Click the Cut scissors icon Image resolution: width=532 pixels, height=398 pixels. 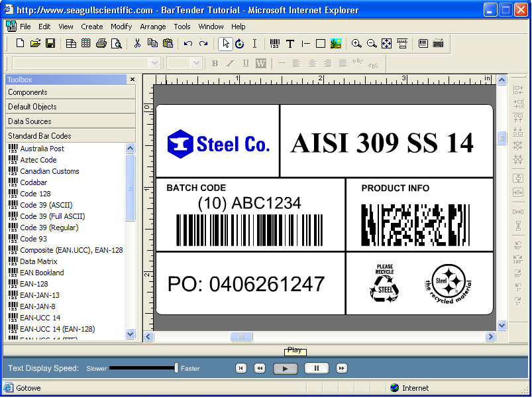(x=137, y=44)
